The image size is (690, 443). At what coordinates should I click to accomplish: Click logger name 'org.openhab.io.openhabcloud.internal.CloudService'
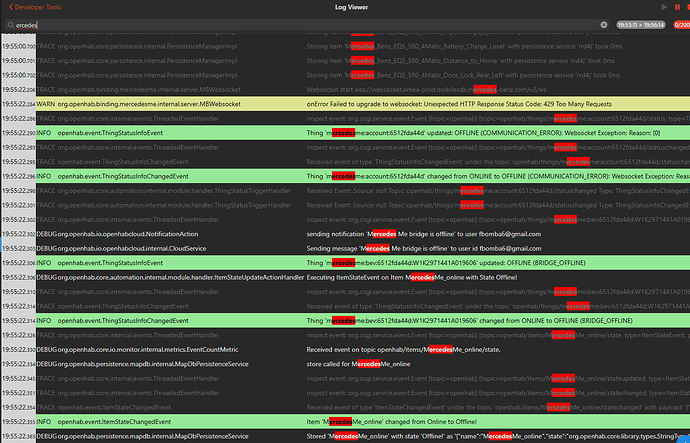(132, 249)
